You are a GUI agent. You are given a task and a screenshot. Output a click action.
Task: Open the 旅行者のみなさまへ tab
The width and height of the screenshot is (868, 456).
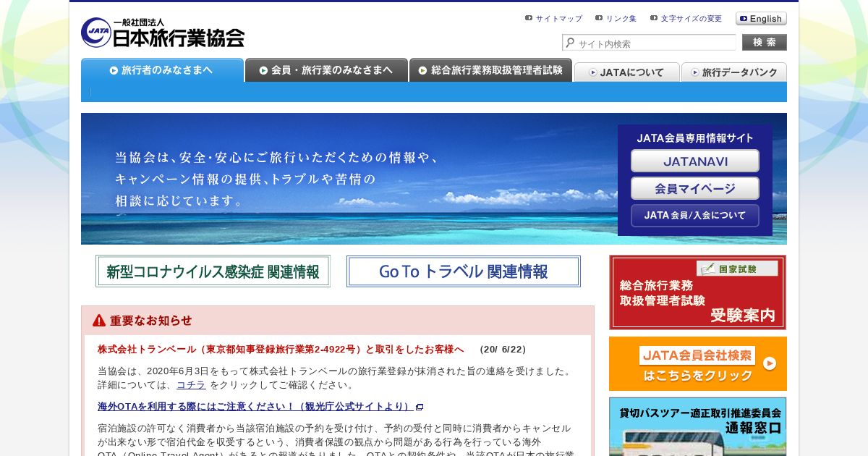click(x=162, y=70)
